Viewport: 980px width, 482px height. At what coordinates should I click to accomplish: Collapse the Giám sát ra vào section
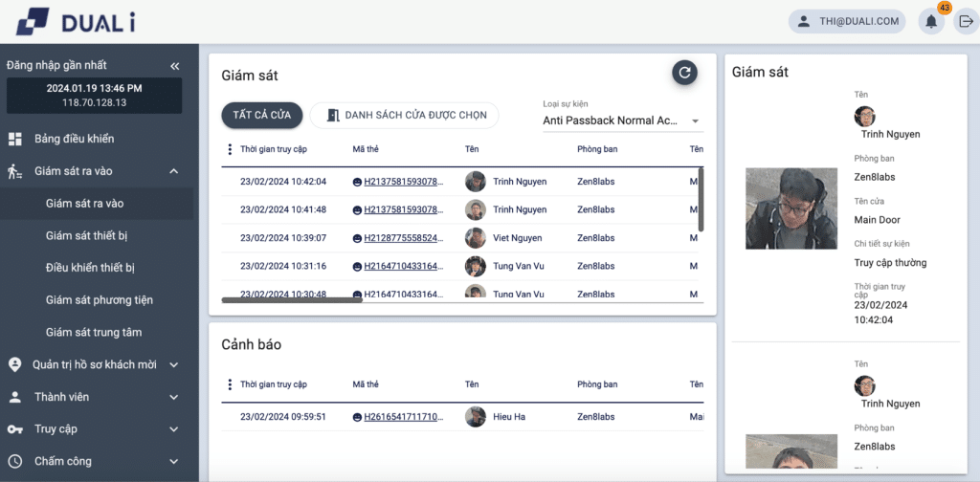pyautogui.click(x=173, y=171)
